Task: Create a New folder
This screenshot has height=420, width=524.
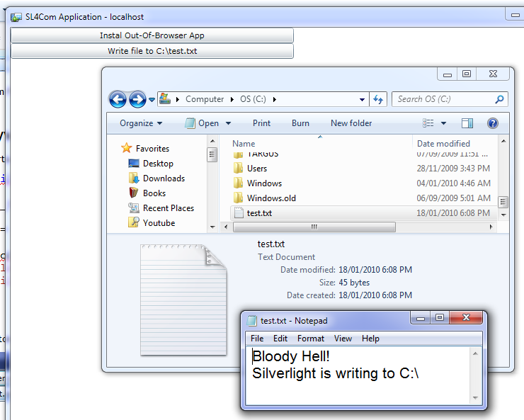Action: pos(351,123)
